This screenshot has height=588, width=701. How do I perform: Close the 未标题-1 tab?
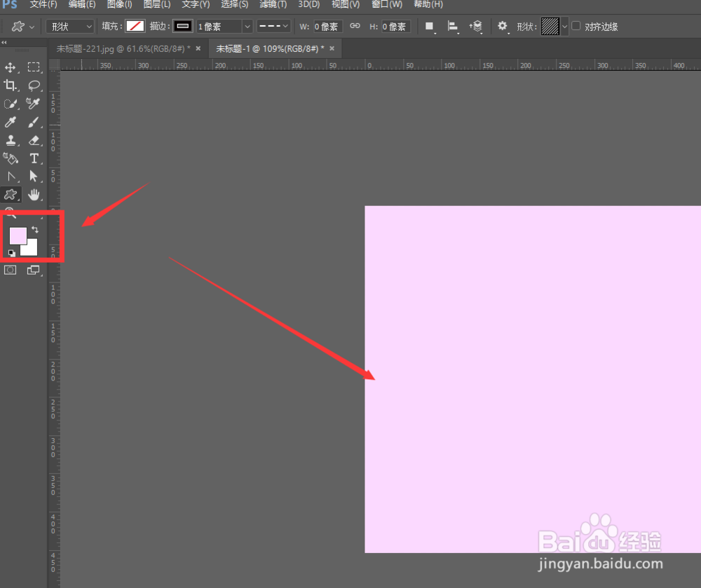pos(332,48)
